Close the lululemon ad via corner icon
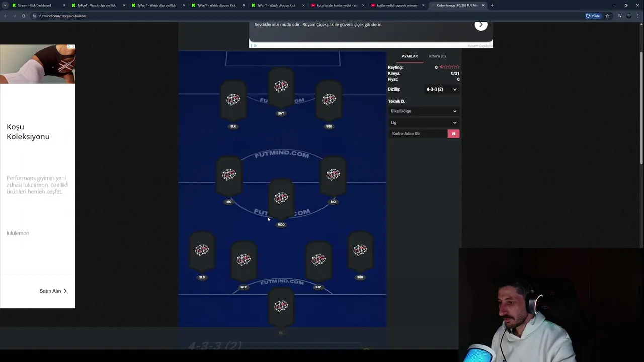The height and width of the screenshot is (362, 644). [x=73, y=47]
